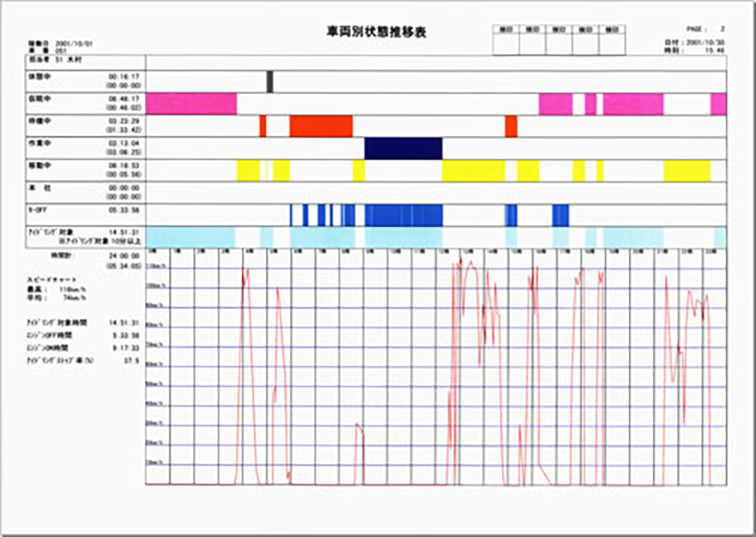Select the 仮眠中 row label
Viewport: 756px width, 537px height.
[39, 99]
